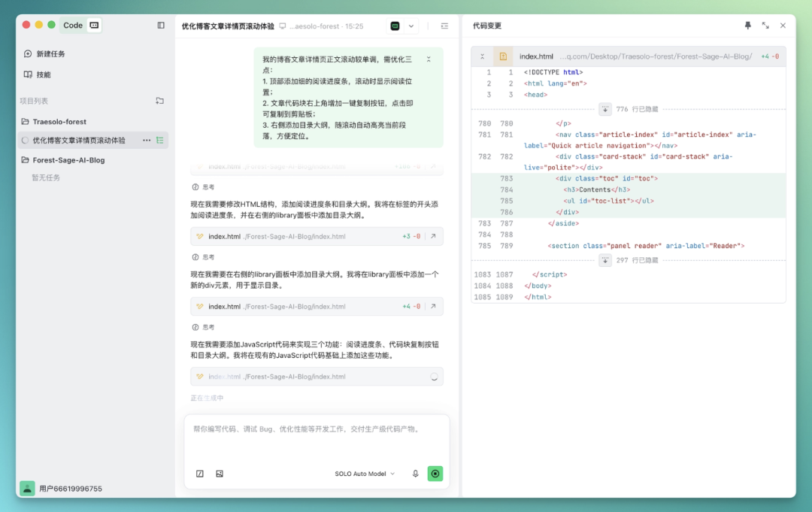Expand the 代码变更 panel to full size
The image size is (812, 512).
coord(765,26)
